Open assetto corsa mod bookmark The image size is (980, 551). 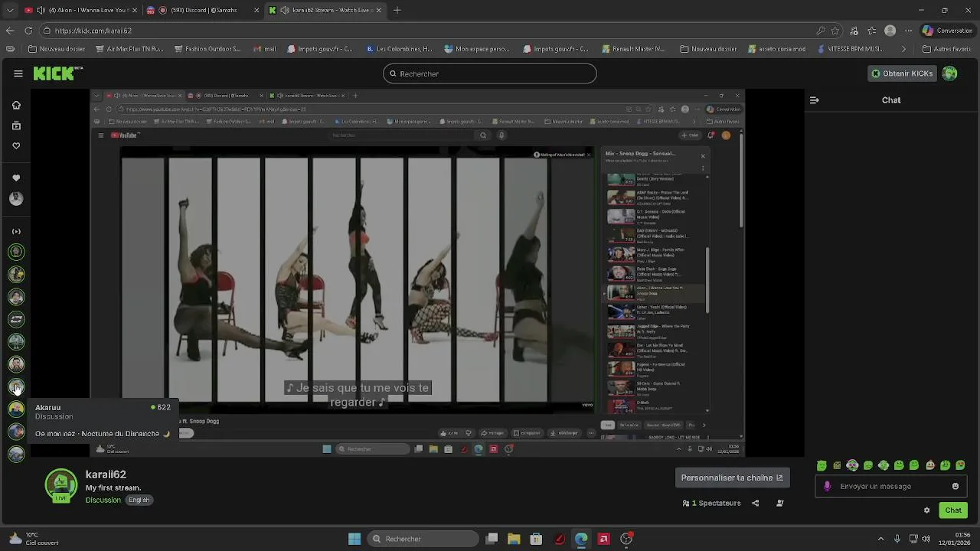(x=776, y=49)
